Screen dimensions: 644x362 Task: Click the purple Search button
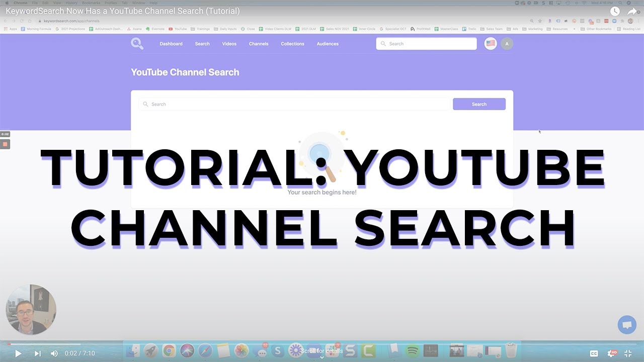coord(479,104)
